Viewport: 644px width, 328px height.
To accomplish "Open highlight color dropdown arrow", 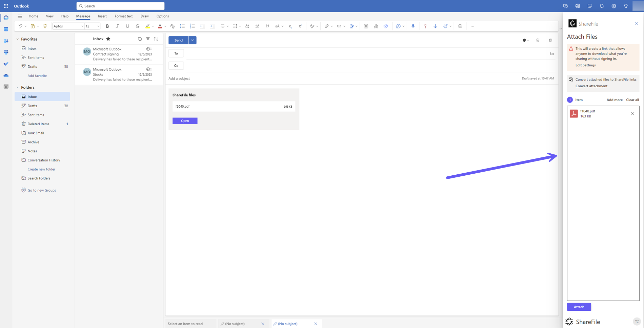I will click(153, 26).
